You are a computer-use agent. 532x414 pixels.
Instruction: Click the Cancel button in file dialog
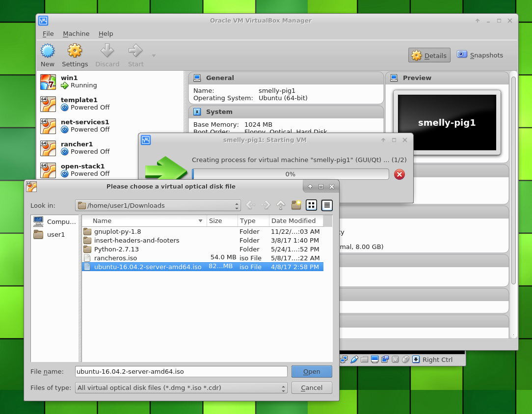312,388
